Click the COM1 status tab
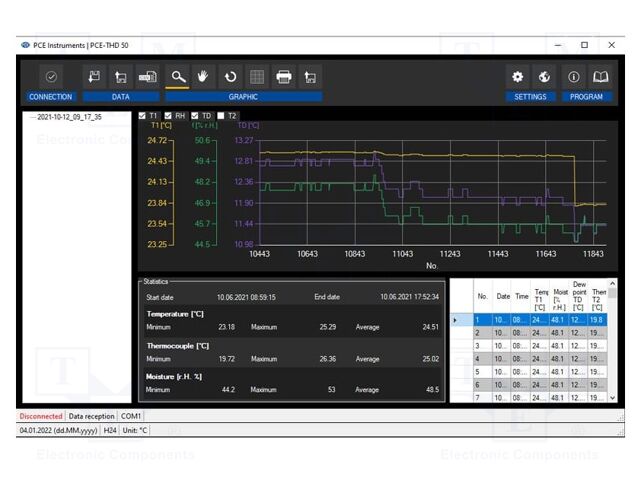 (131, 415)
